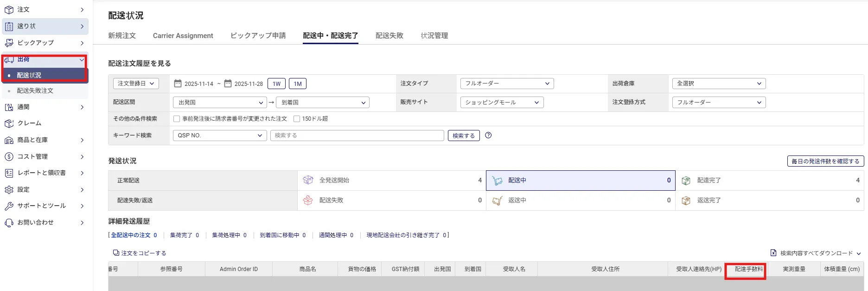
Task: Open the 出発国 dropdown
Action: [220, 102]
